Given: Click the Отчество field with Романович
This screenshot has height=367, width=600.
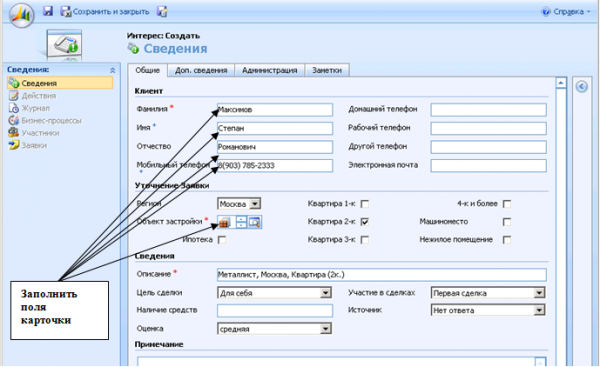Looking at the screenshot, I should (275, 147).
